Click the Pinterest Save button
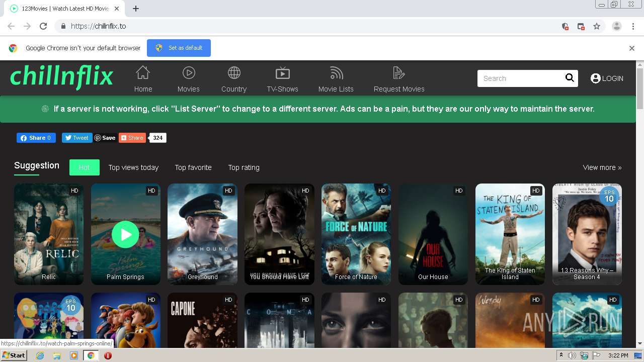Image resolution: width=644 pixels, height=362 pixels. (105, 138)
